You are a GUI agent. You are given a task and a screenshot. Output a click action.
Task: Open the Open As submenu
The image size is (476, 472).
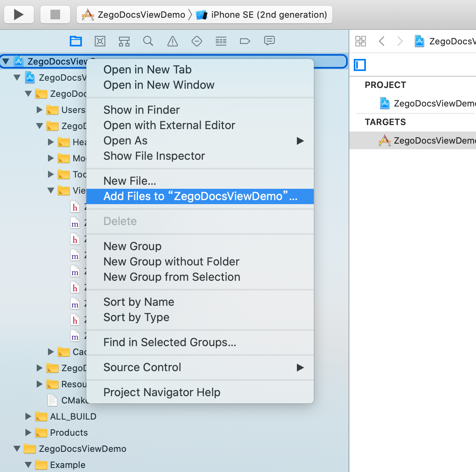200,141
